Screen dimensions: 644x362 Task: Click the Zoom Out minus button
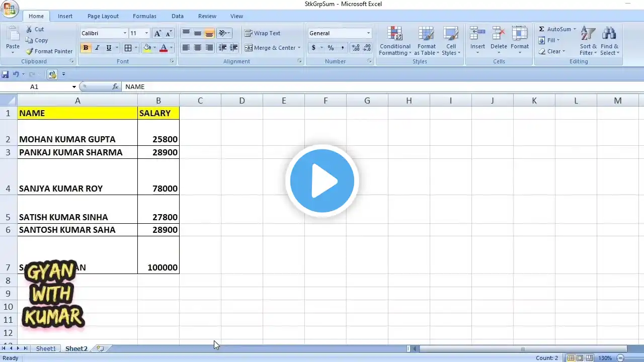click(x=620, y=358)
